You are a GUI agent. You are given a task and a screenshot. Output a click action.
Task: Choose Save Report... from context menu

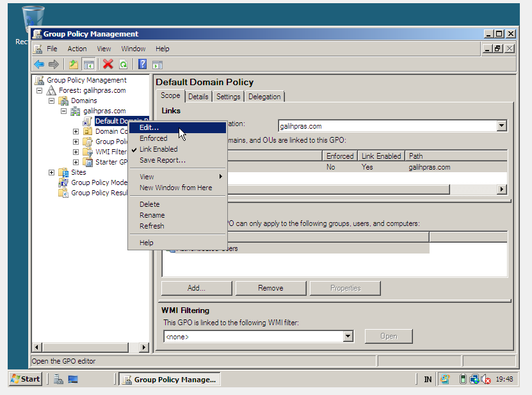tap(177, 160)
